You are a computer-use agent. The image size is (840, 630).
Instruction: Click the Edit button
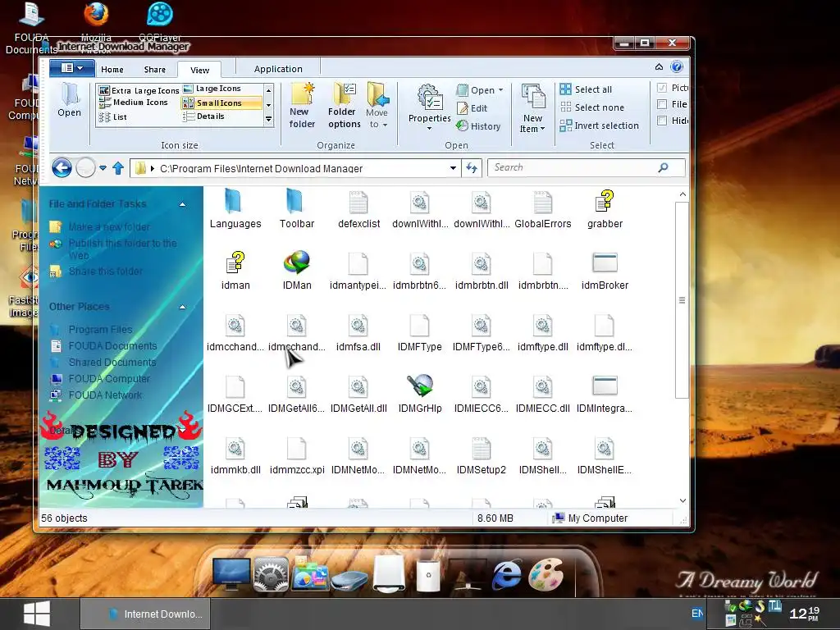pos(472,108)
